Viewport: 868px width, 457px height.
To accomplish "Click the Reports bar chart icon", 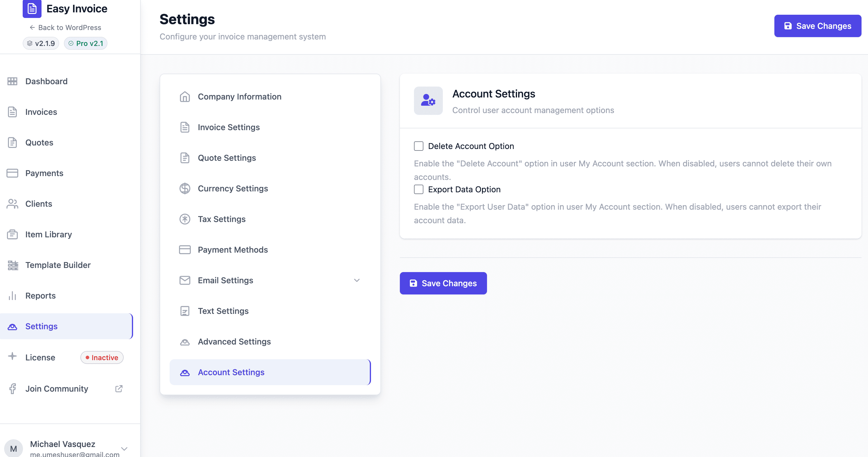I will (12, 296).
